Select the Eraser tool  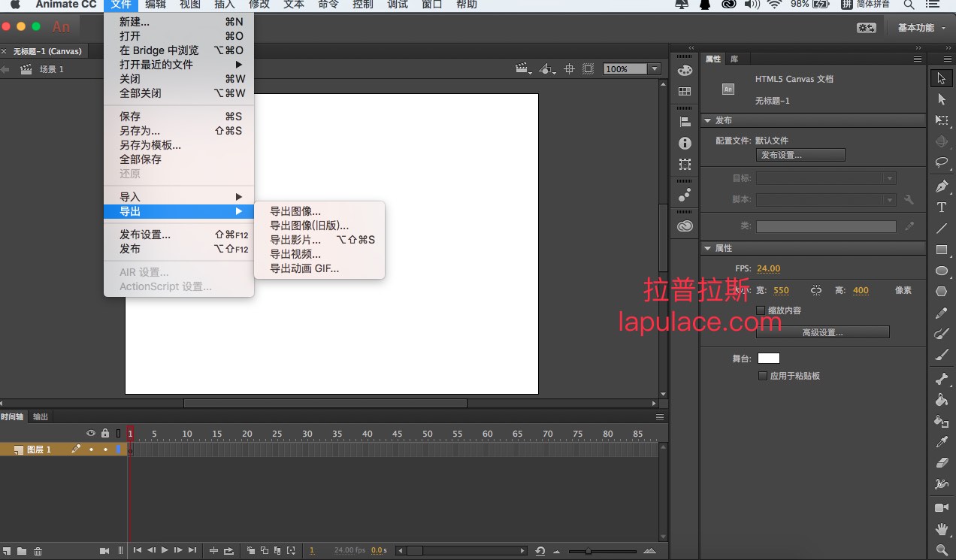[x=941, y=463]
